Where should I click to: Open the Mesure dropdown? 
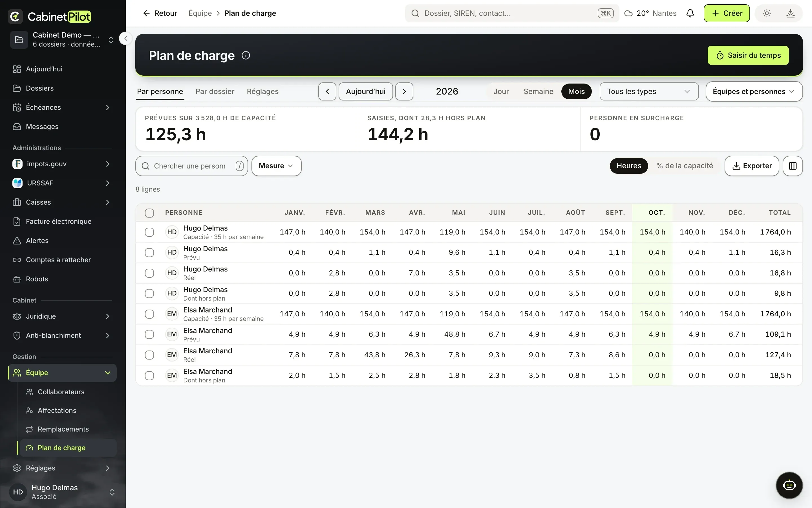coord(276,166)
